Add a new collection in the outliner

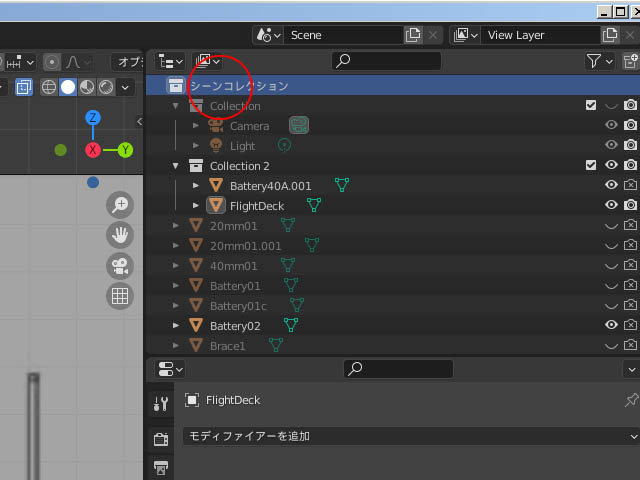click(x=631, y=62)
